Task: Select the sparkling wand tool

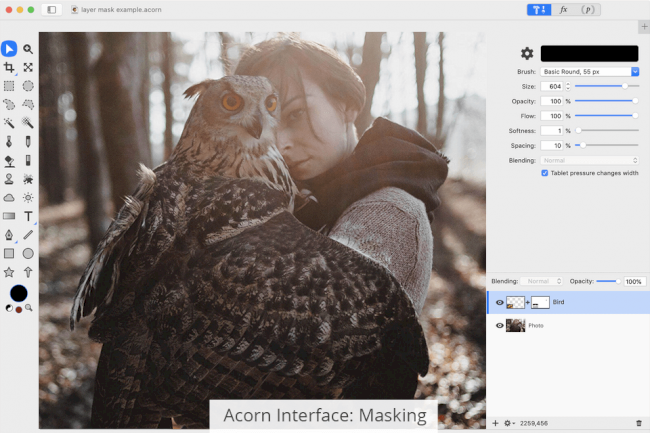Action: [x=28, y=123]
